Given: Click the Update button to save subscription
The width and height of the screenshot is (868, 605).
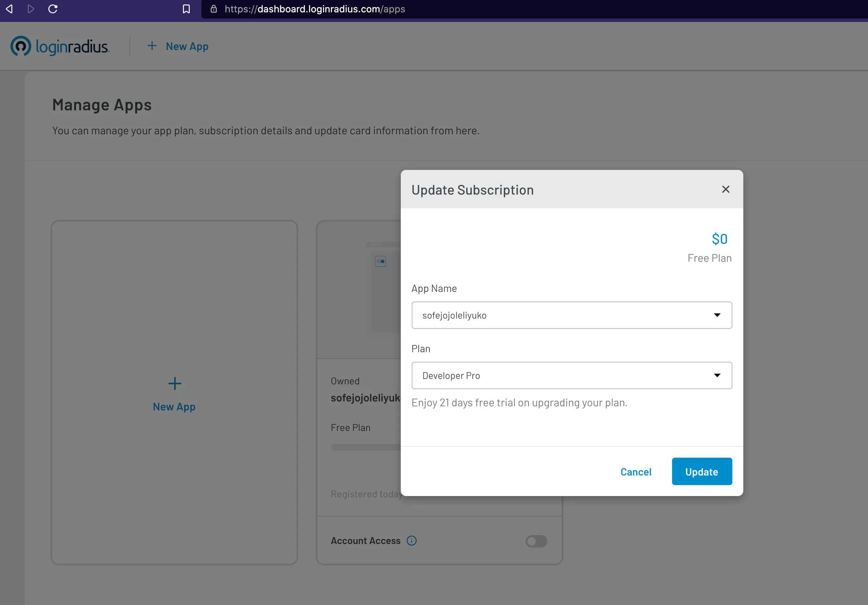Looking at the screenshot, I should [x=701, y=471].
